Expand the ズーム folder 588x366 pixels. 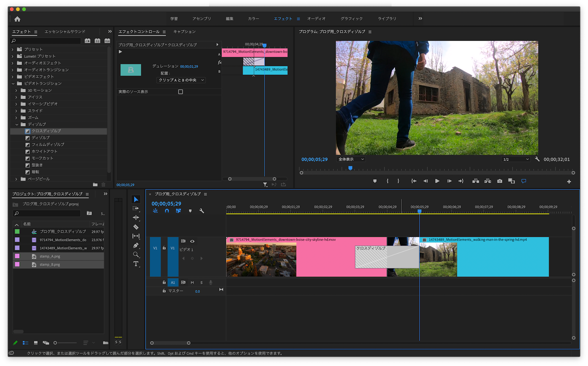[x=16, y=118]
